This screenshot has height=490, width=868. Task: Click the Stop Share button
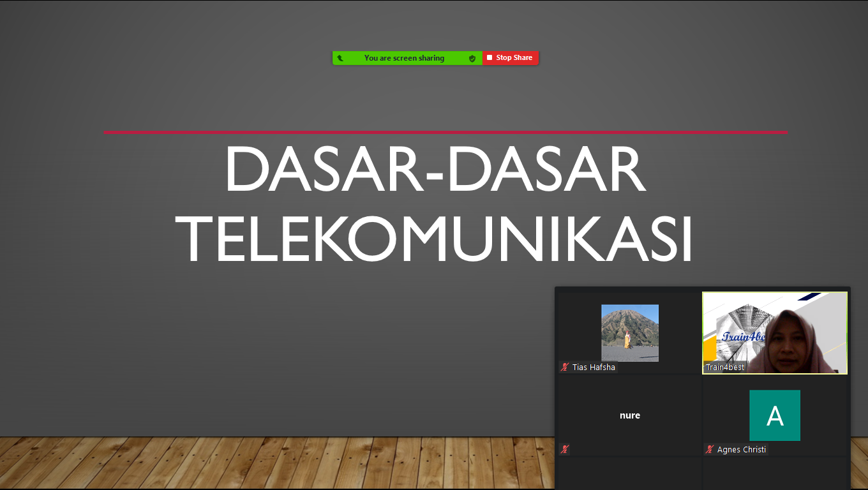(511, 58)
